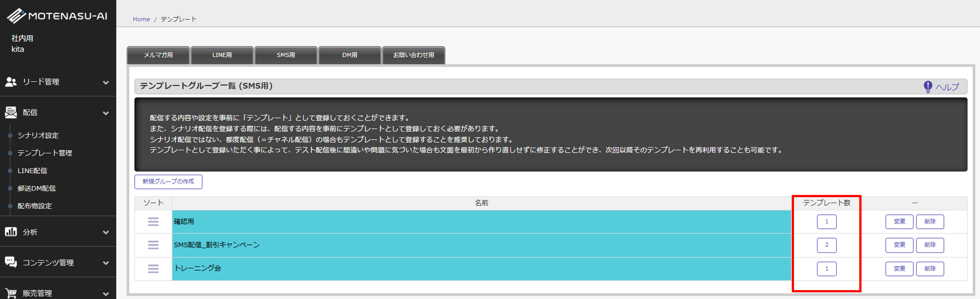Click the コンテンツ管理 chat bubble icon

coord(11,262)
